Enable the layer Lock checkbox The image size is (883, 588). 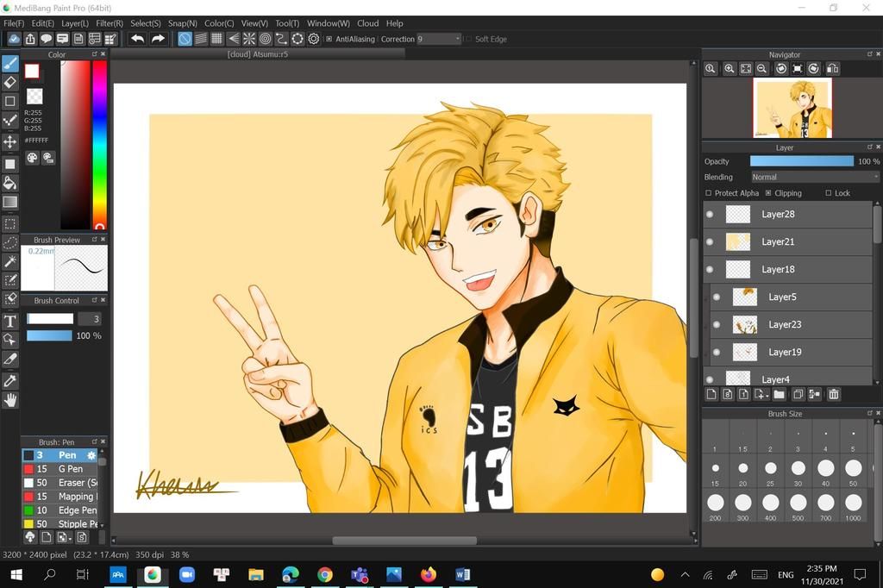click(829, 193)
